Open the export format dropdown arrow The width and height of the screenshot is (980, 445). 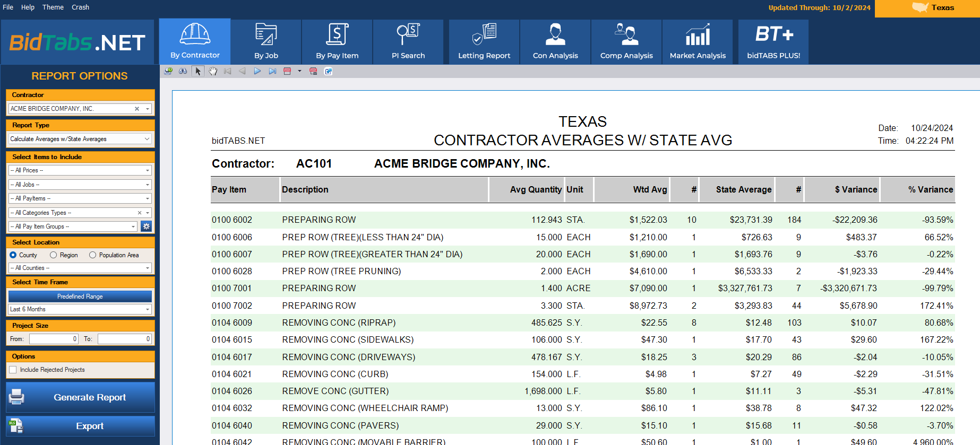click(x=299, y=71)
